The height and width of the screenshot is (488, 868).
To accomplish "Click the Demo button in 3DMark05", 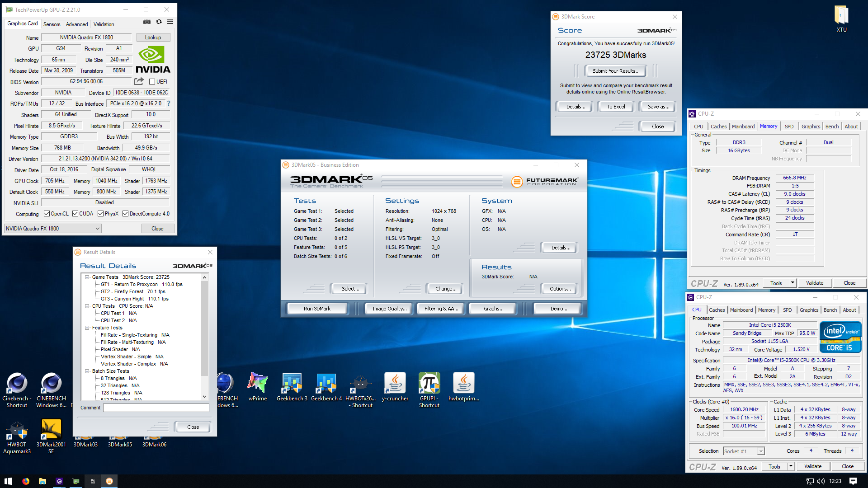I will pos(558,309).
